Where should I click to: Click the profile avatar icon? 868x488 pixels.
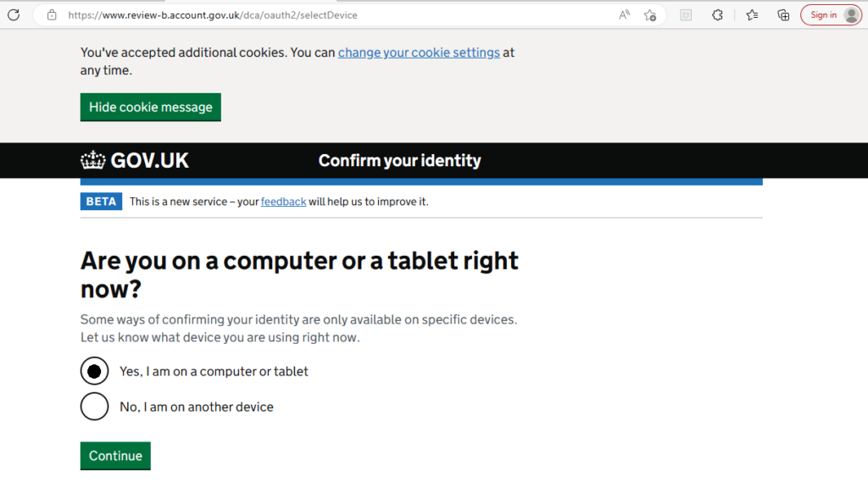point(851,15)
